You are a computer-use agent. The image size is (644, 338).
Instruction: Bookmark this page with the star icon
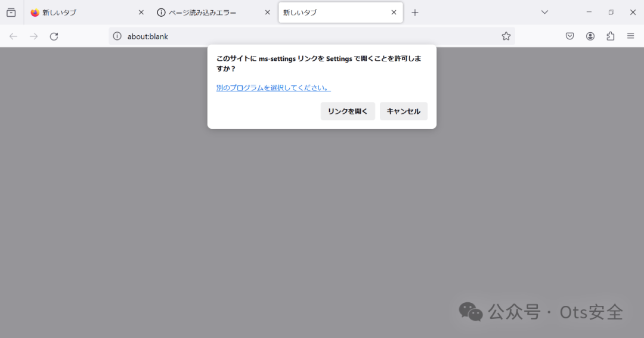point(506,36)
